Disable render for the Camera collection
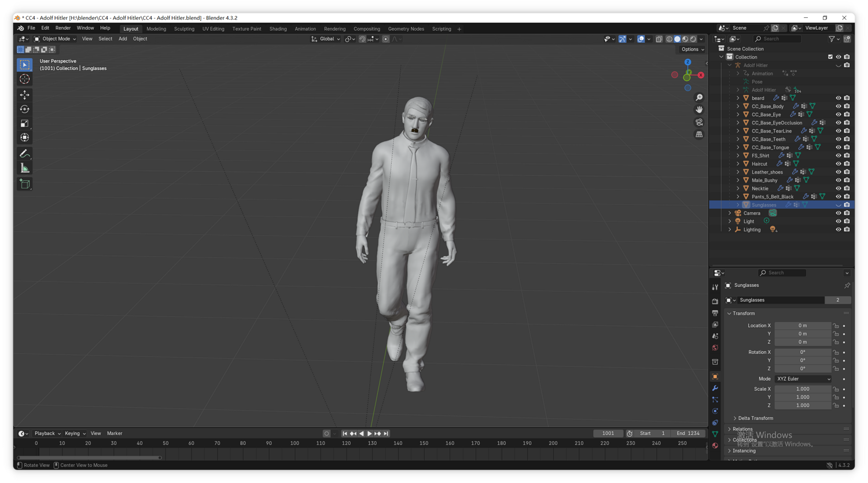This screenshot has height=483, width=868. (x=847, y=213)
